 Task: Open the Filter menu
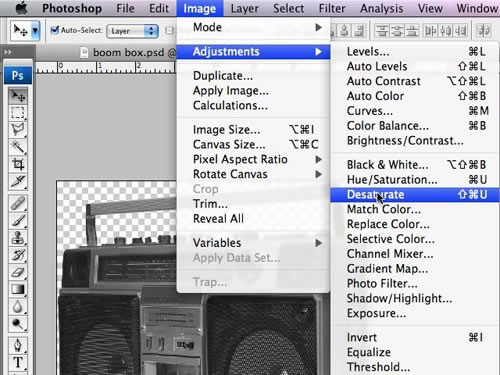[x=332, y=8]
